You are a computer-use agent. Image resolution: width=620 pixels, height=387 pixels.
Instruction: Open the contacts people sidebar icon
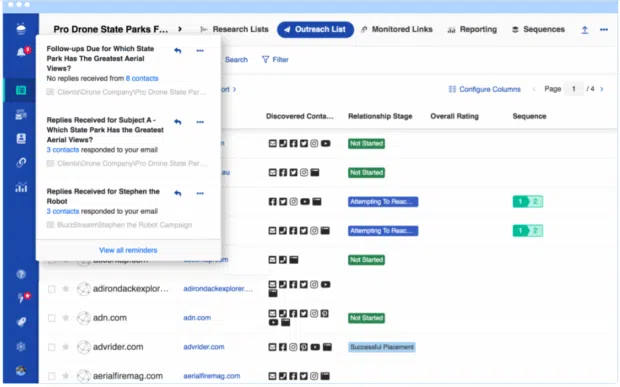[x=21, y=138]
